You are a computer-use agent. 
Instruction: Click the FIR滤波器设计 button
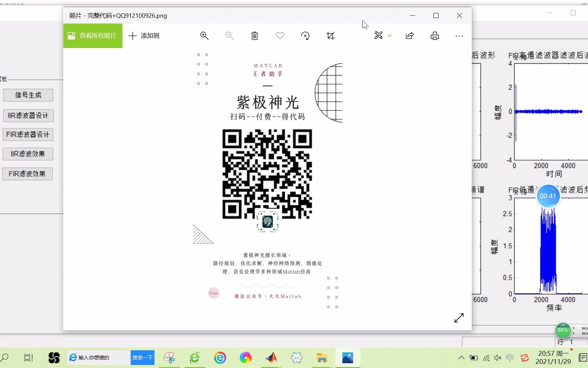tap(28, 135)
